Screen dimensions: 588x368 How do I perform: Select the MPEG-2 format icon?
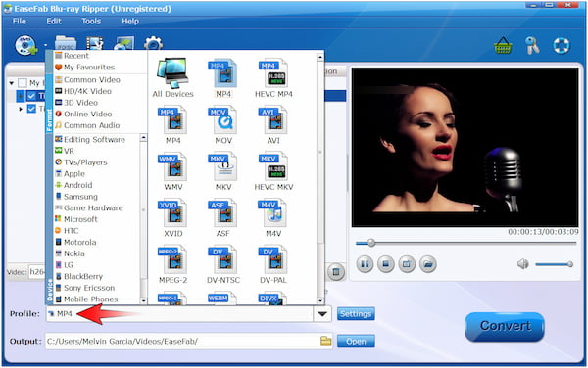(x=172, y=264)
